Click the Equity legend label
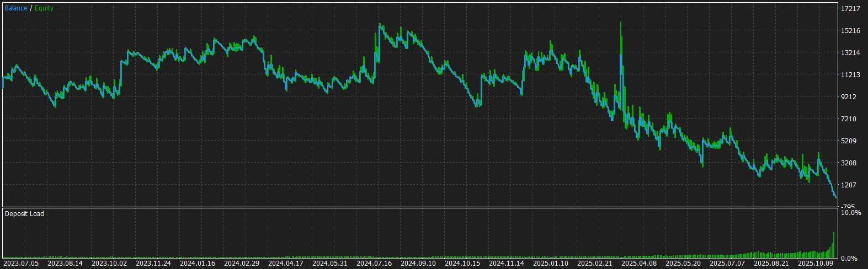The height and width of the screenshot is (269, 868). [x=44, y=8]
